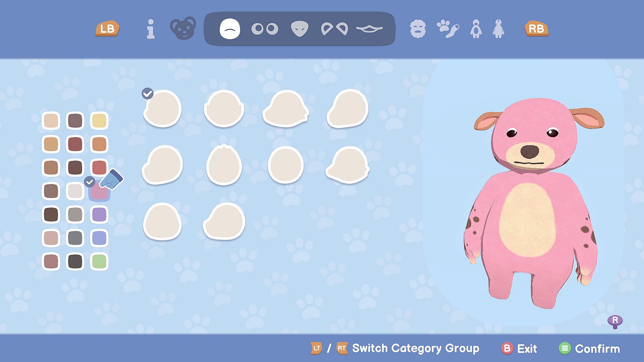
Task: Select the ears category icon
Action: click(334, 29)
